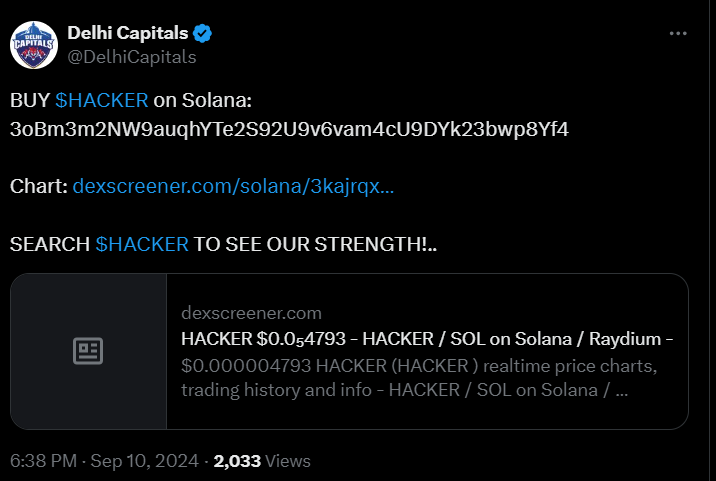Viewport: 716px width, 481px height.
Task: Click the "on Solana:" text
Action: [203, 101]
